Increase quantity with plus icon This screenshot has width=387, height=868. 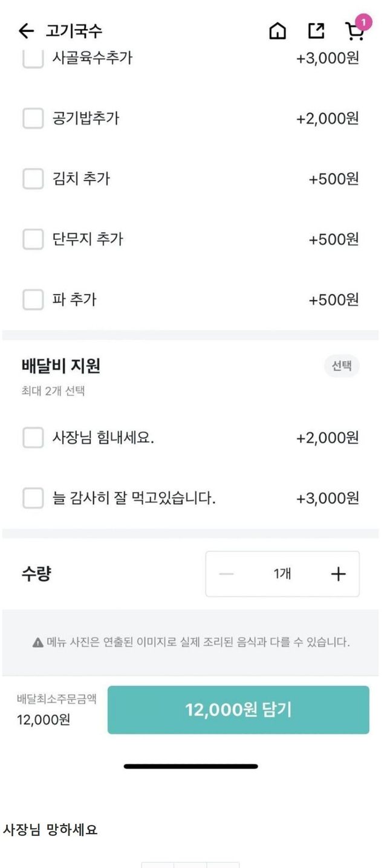point(339,574)
